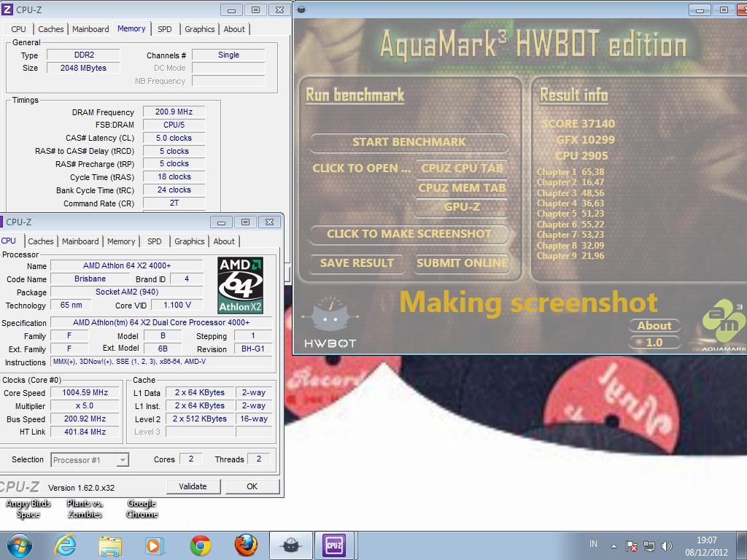
Task: Launch Firefox from taskbar
Action: pos(246,545)
